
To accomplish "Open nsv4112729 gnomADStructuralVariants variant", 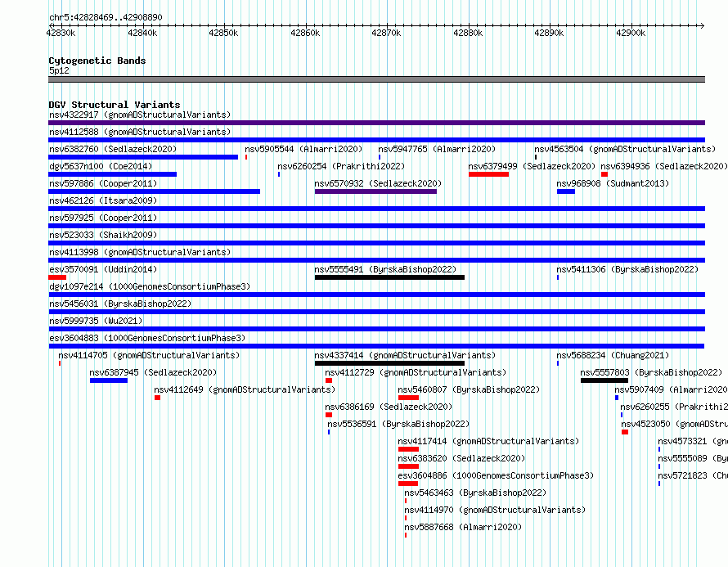I will pyautogui.click(x=416, y=372).
